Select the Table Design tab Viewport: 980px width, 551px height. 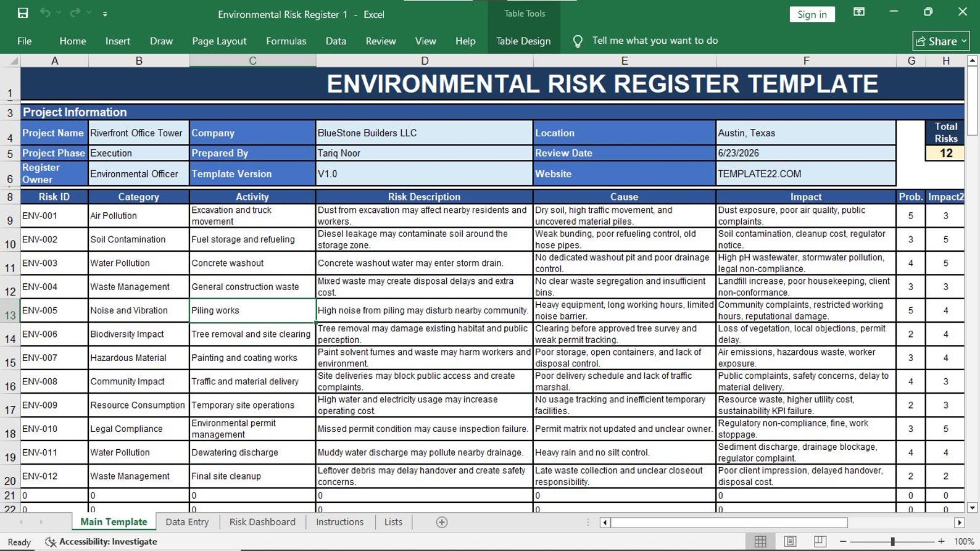click(523, 41)
